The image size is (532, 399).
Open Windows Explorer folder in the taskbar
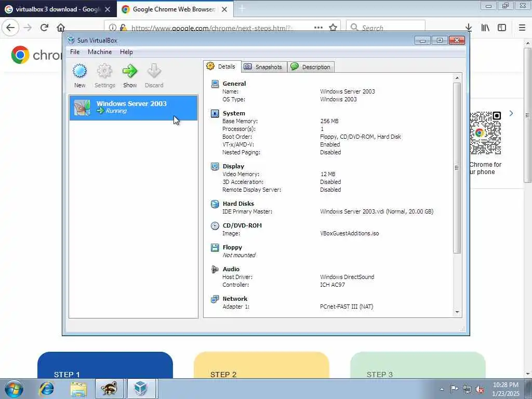point(79,389)
